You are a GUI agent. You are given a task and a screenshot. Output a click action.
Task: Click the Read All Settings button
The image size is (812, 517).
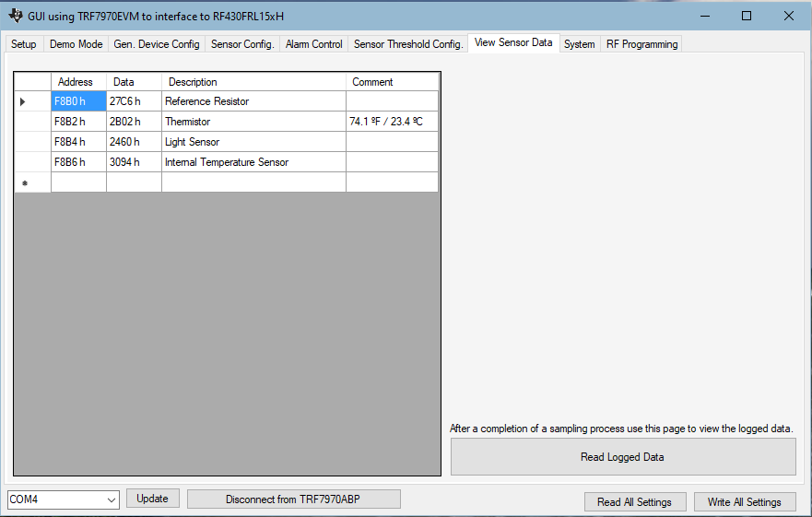[x=635, y=502]
